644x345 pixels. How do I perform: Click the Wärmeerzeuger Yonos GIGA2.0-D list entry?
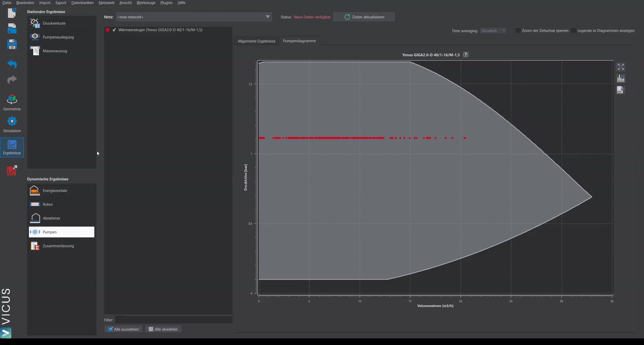coord(168,30)
